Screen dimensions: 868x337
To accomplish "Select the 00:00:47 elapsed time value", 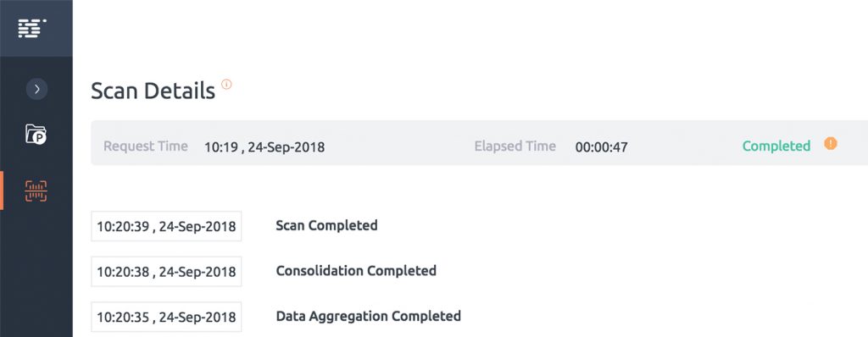I will pyautogui.click(x=601, y=147).
